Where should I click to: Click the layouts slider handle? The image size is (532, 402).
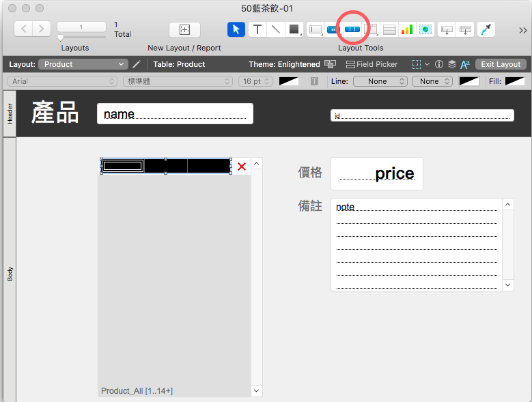pyautogui.click(x=60, y=38)
